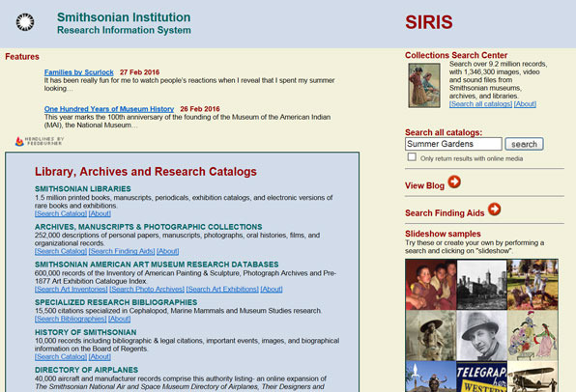Search Catalog under Archives, Manuscripts & Photographic Collections
This screenshot has height=392, width=576.
tap(61, 251)
